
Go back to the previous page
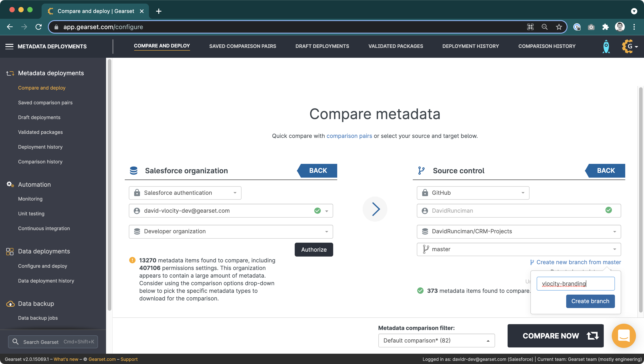10,27
